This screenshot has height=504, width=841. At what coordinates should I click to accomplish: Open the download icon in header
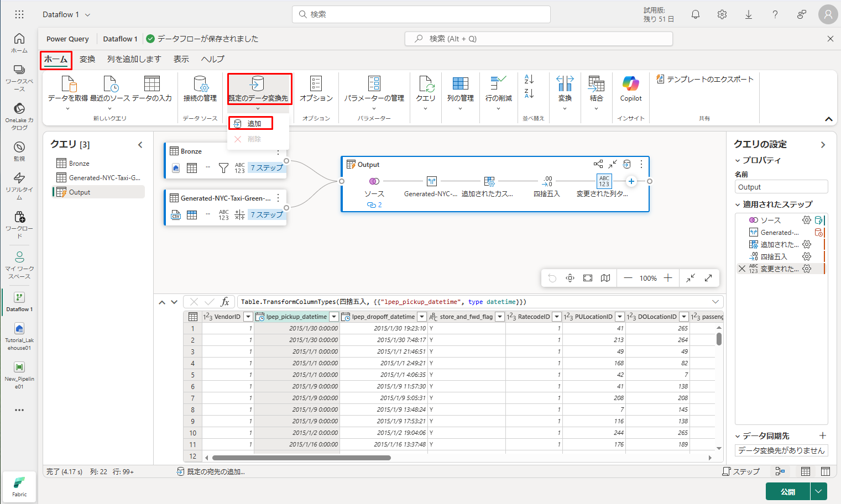point(749,14)
